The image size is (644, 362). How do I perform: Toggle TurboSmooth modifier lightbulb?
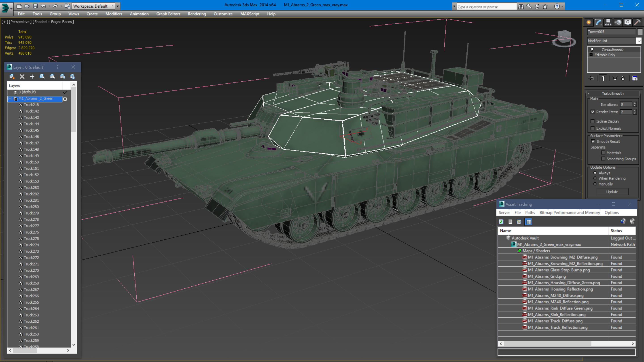(x=592, y=49)
